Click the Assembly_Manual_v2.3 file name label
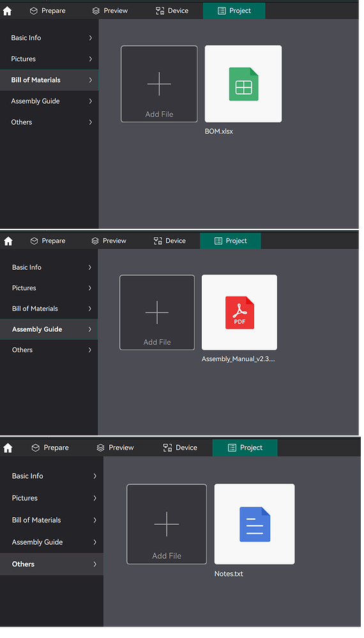 (238, 359)
